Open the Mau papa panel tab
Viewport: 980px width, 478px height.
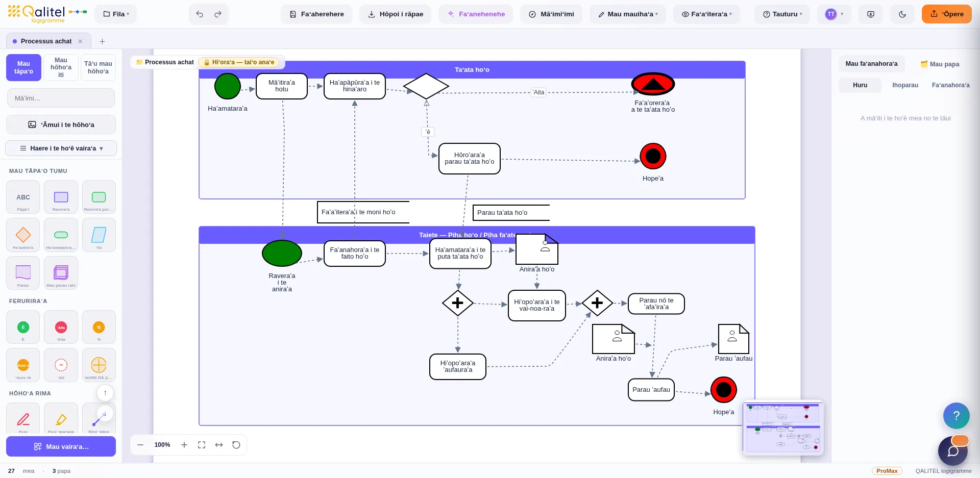[x=940, y=64]
